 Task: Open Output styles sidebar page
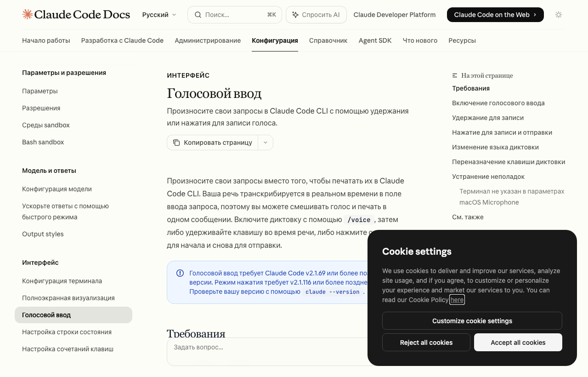pyautogui.click(x=73, y=234)
